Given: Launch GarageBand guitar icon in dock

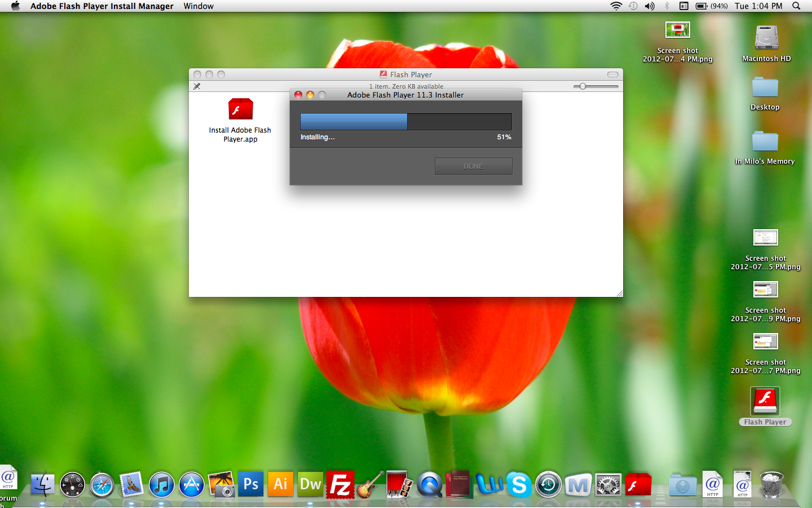Looking at the screenshot, I should point(370,484).
